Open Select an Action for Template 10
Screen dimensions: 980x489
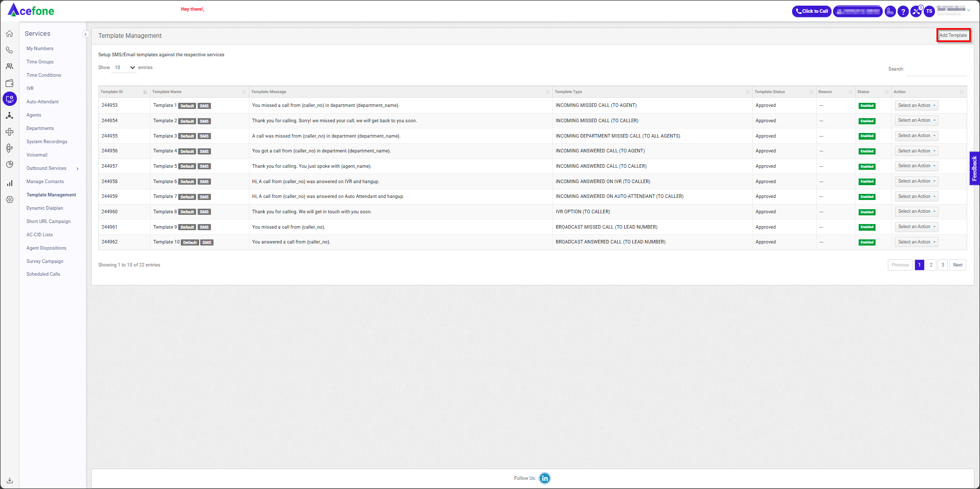pos(917,242)
